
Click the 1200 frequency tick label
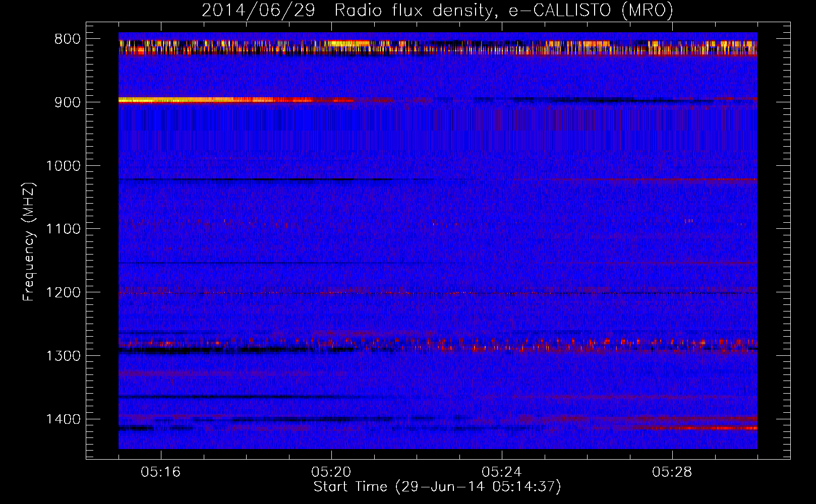pos(64,293)
